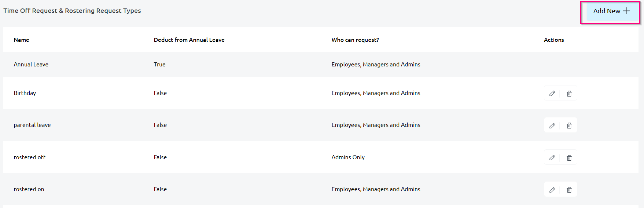Delete the parental leave request type

tap(569, 125)
